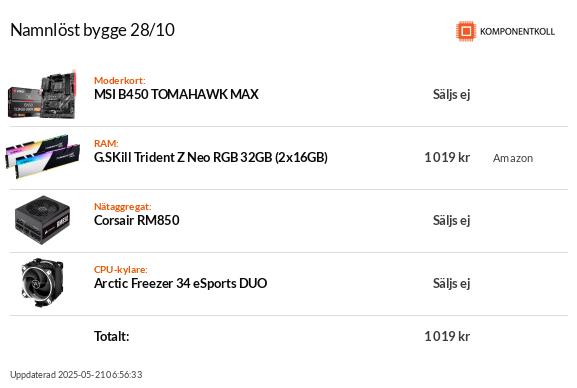Screen dimensions: 577x388
Task: Click the Säljs ej status for Corsair RM850
Action: point(452,221)
